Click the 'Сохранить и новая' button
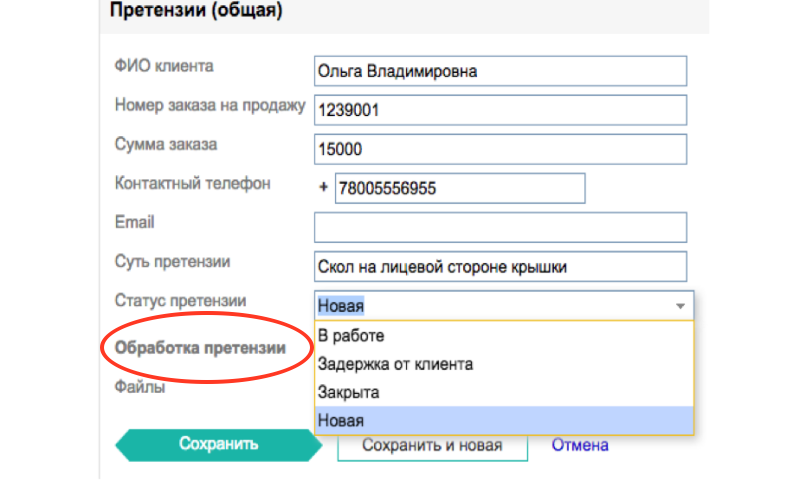This screenshot has width=800, height=498. tap(432, 445)
